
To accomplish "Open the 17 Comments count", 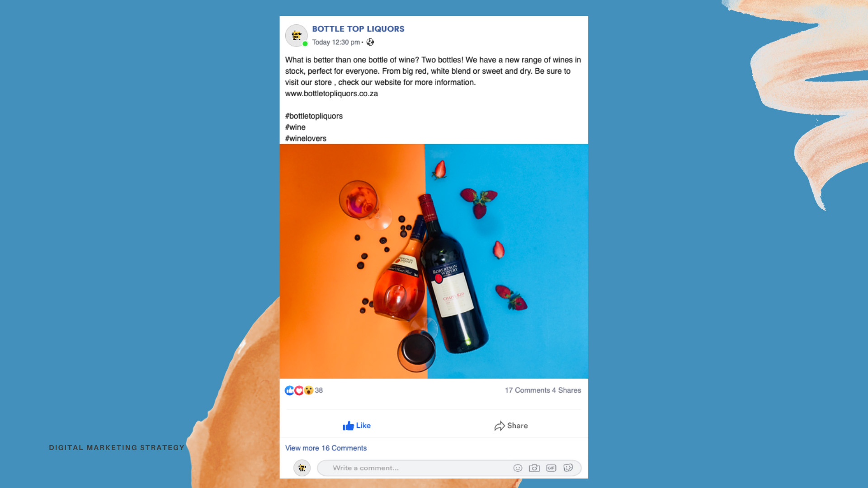I will 527,390.
